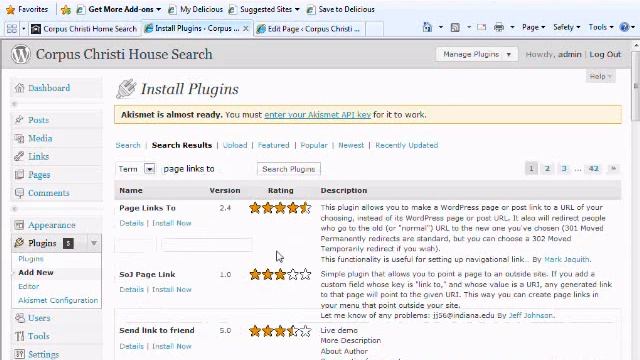Go to results page 42
Screen dimensions: 640x360
point(593,169)
